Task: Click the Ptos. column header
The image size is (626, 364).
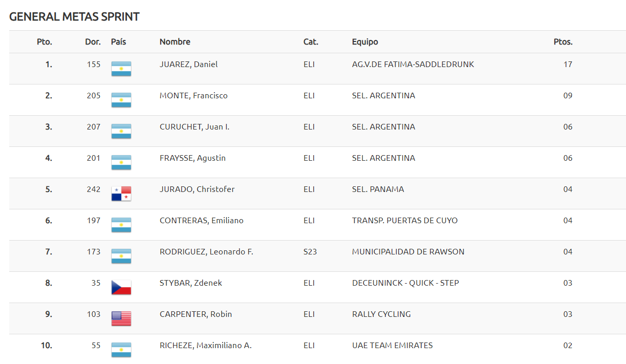Action: point(563,42)
